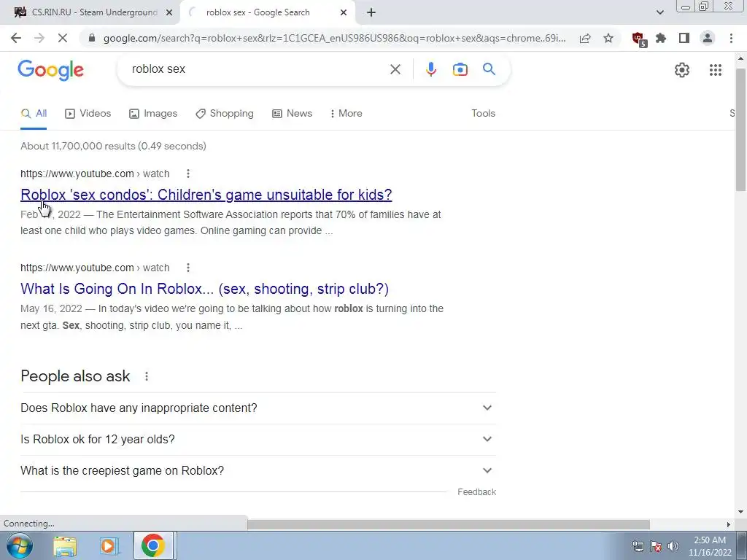Click second result youtube.com URL
This screenshot has height=560, width=747.
click(95, 268)
